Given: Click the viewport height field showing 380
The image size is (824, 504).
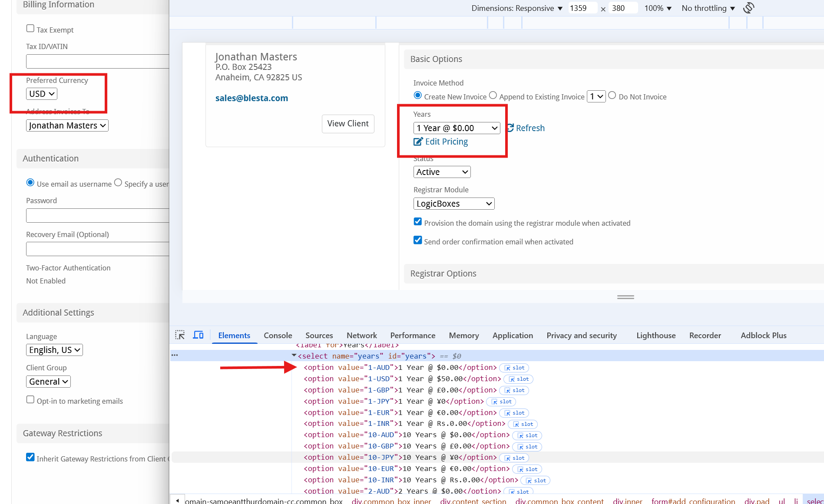Looking at the screenshot, I should (623, 8).
